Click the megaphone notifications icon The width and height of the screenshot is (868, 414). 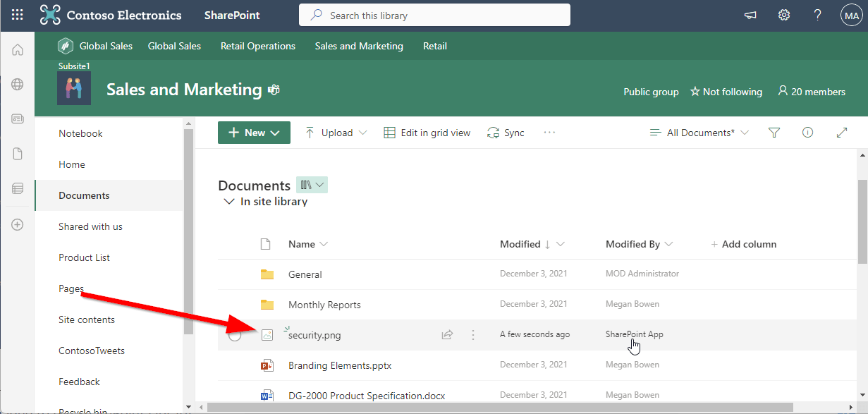tap(751, 15)
